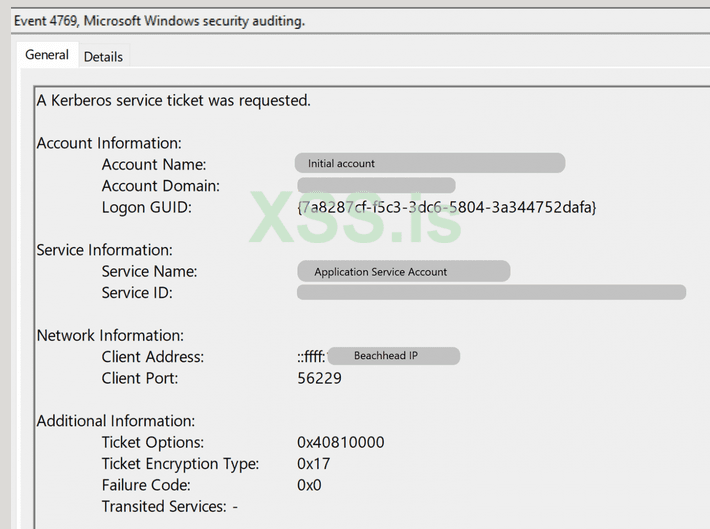This screenshot has height=529, width=710.
Task: Click the redacted Service ID bar
Action: (x=491, y=292)
